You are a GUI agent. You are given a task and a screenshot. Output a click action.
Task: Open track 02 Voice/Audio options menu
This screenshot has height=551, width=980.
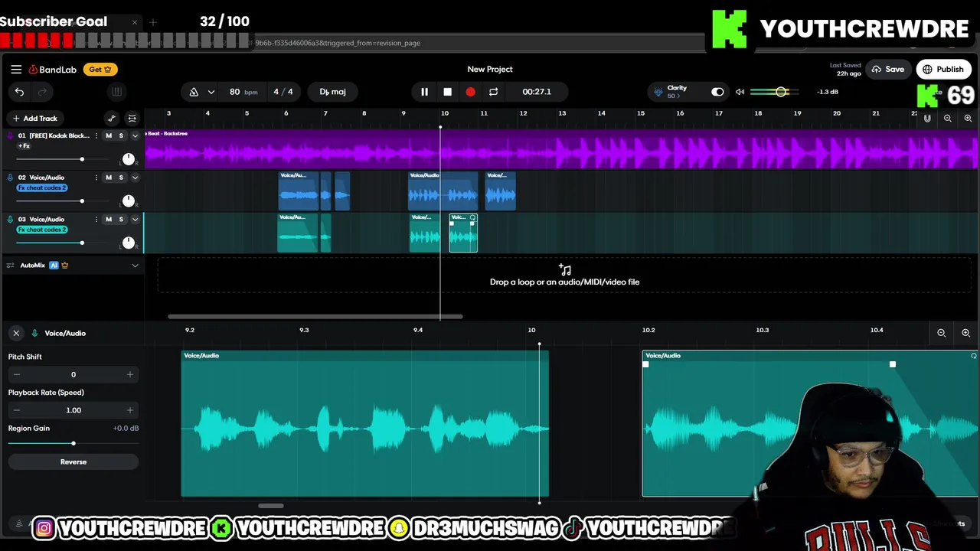(x=96, y=178)
